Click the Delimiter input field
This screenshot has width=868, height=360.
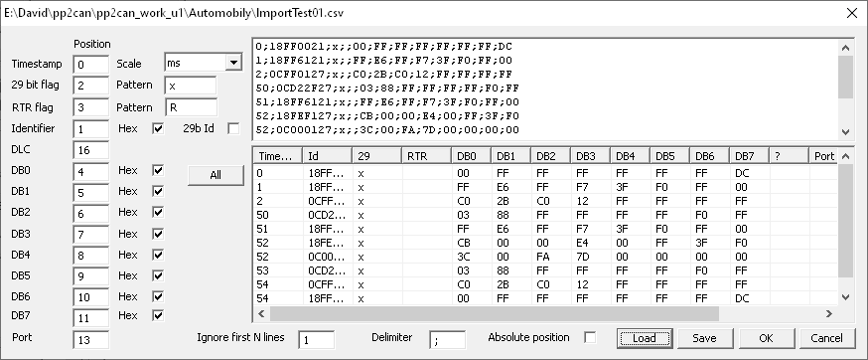point(447,340)
